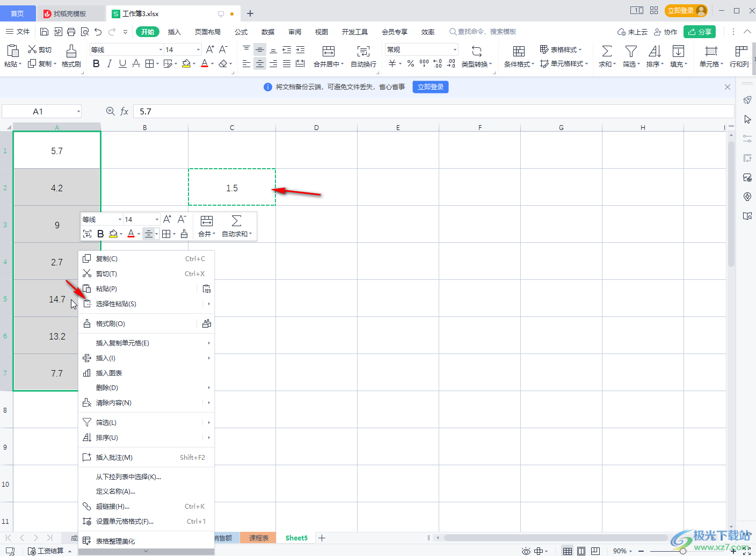Click cell C2 containing 1.5
Image resolution: width=756 pixels, height=556 pixels.
point(232,187)
